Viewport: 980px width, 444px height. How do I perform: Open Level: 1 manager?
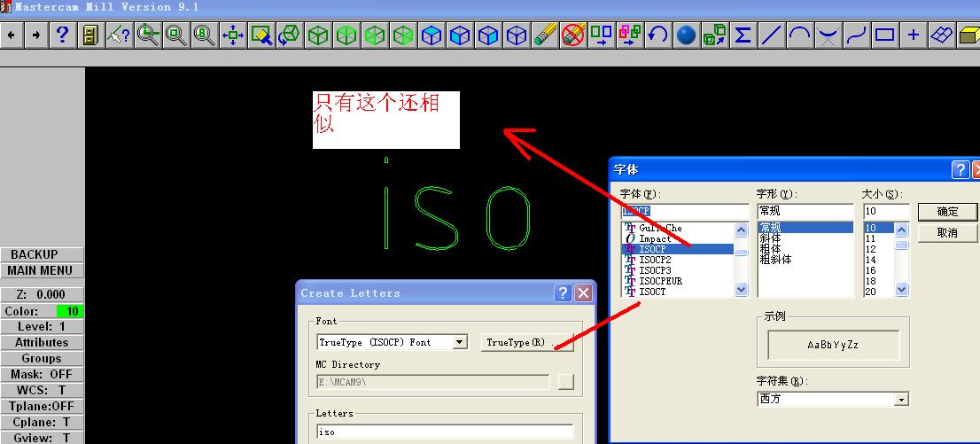click(42, 326)
